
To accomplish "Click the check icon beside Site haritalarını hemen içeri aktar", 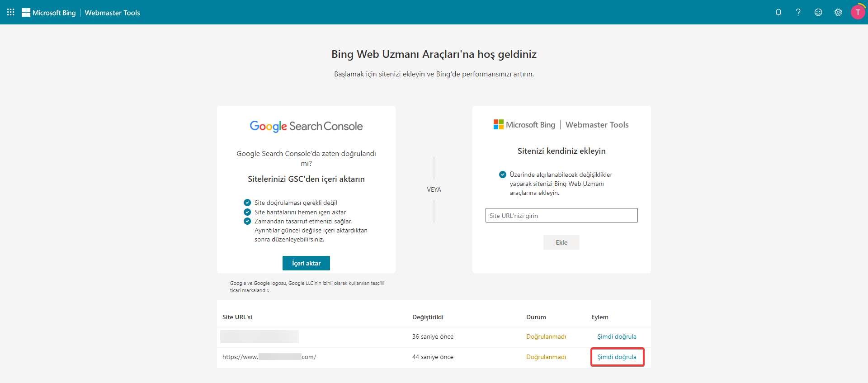I will click(x=247, y=212).
